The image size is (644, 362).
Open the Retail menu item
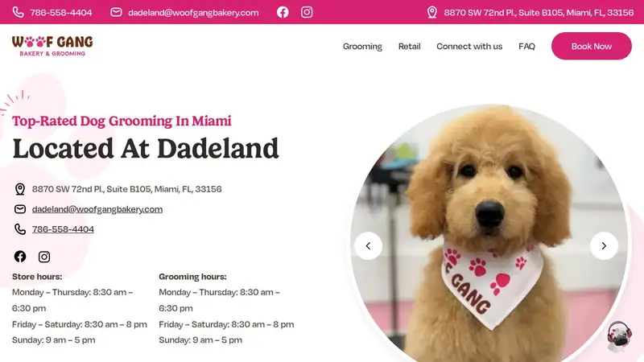click(x=410, y=47)
